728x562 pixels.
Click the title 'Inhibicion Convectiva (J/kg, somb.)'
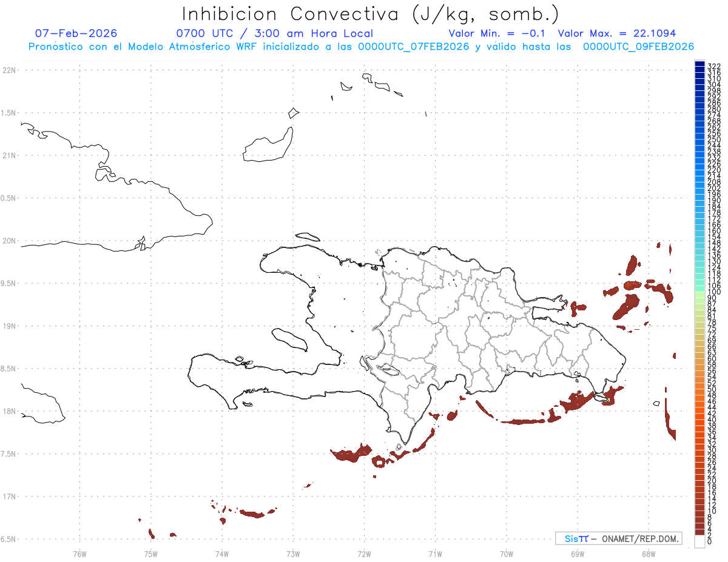coord(371,14)
